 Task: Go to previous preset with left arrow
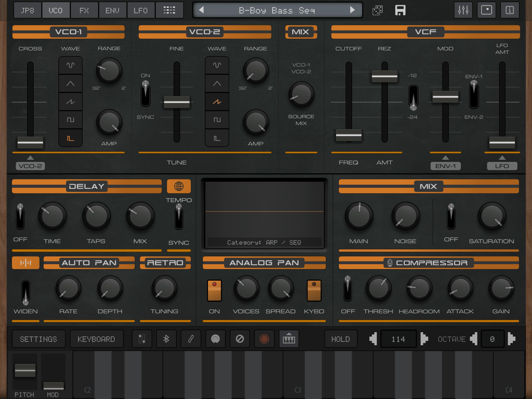[x=202, y=10]
